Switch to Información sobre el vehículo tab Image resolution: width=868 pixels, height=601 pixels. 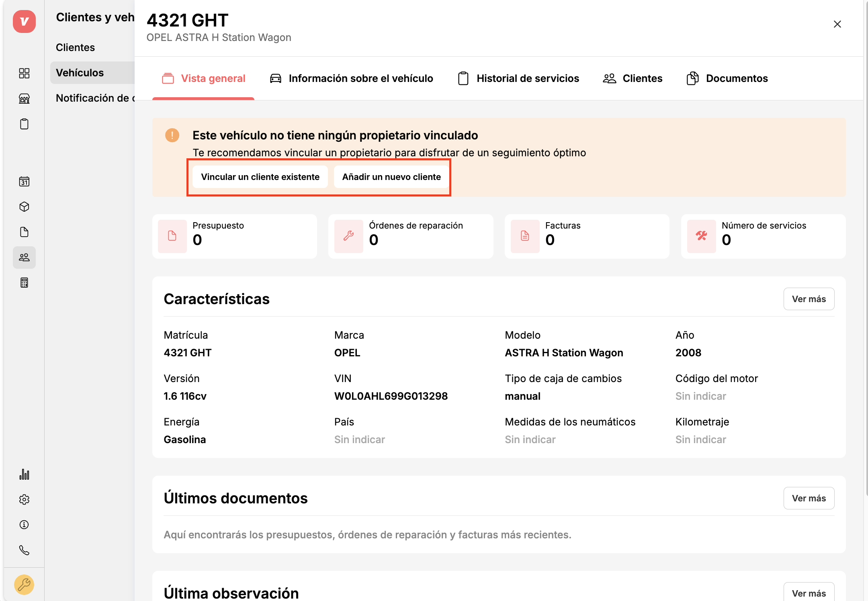click(x=351, y=78)
